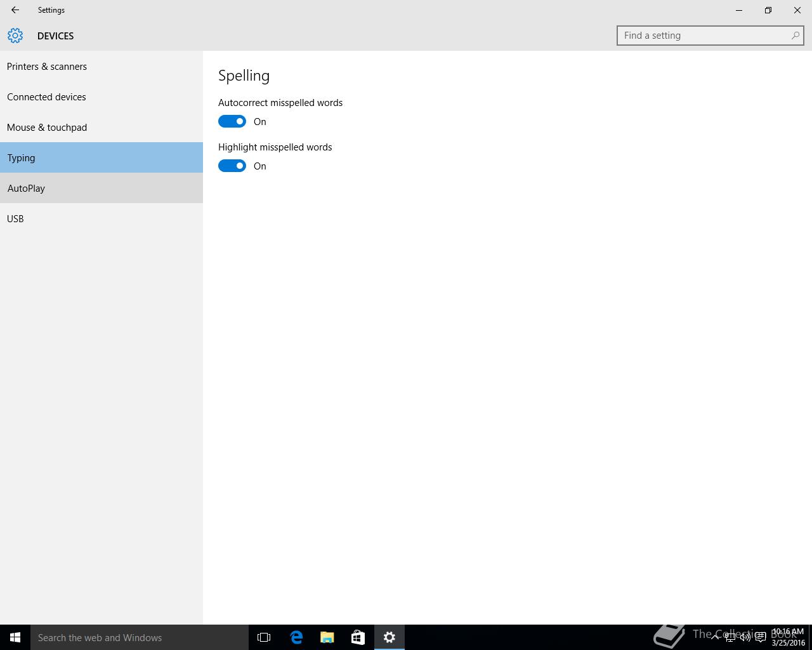Click the magnifier icon in search box
Image resolution: width=812 pixels, height=650 pixels.
pos(795,36)
